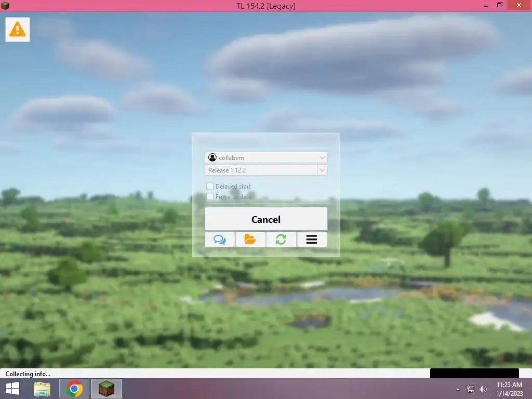The height and width of the screenshot is (399, 532).
Task: Open the network status tray icon
Action: coord(471,389)
